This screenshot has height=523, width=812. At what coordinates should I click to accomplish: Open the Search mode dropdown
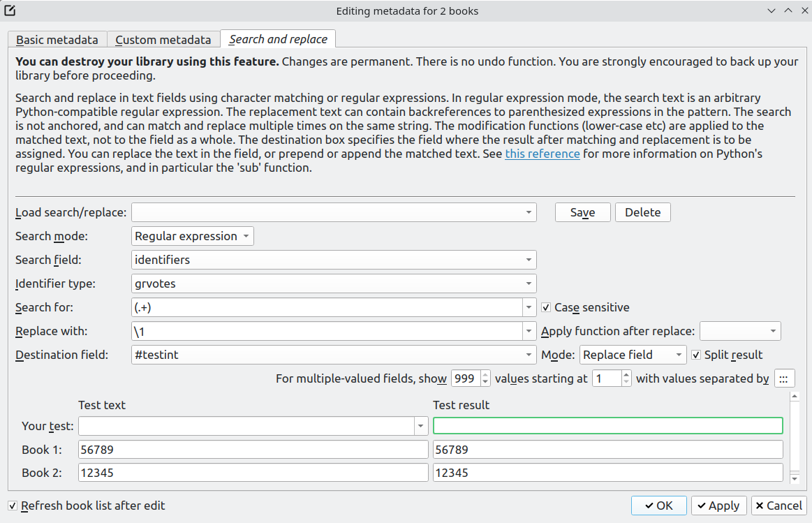(192, 236)
